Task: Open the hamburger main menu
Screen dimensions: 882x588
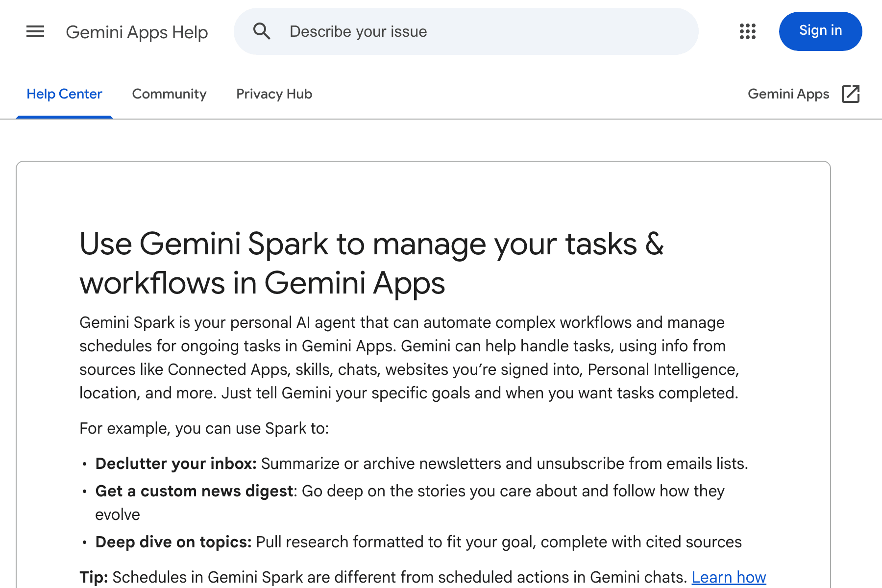Action: tap(35, 32)
